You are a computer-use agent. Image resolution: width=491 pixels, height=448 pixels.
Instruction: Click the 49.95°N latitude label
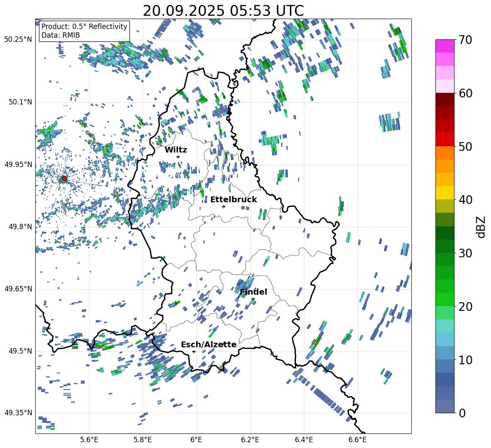point(18,164)
